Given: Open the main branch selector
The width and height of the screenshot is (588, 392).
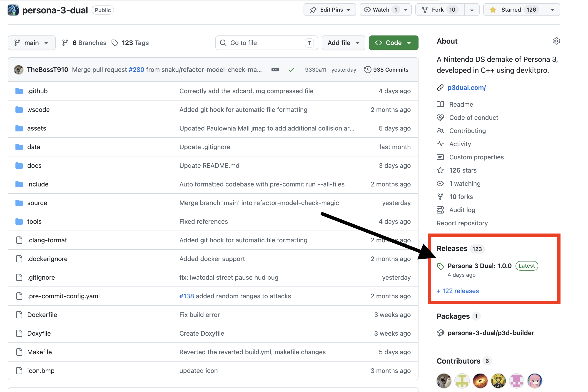Looking at the screenshot, I should click(x=32, y=43).
